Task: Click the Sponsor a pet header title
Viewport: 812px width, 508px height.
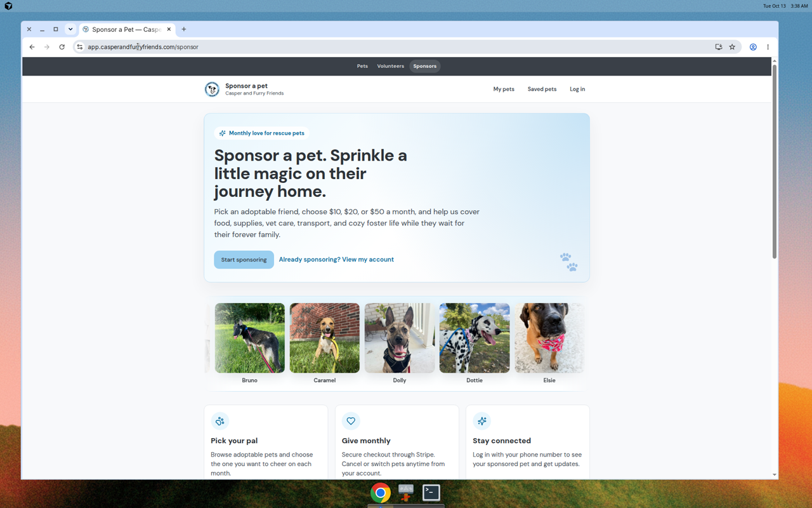Action: [246, 86]
